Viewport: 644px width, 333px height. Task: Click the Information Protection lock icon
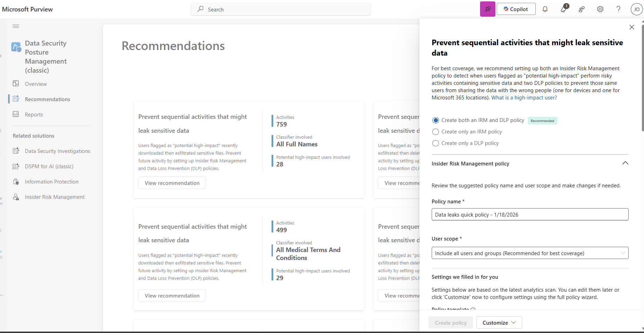(x=16, y=181)
